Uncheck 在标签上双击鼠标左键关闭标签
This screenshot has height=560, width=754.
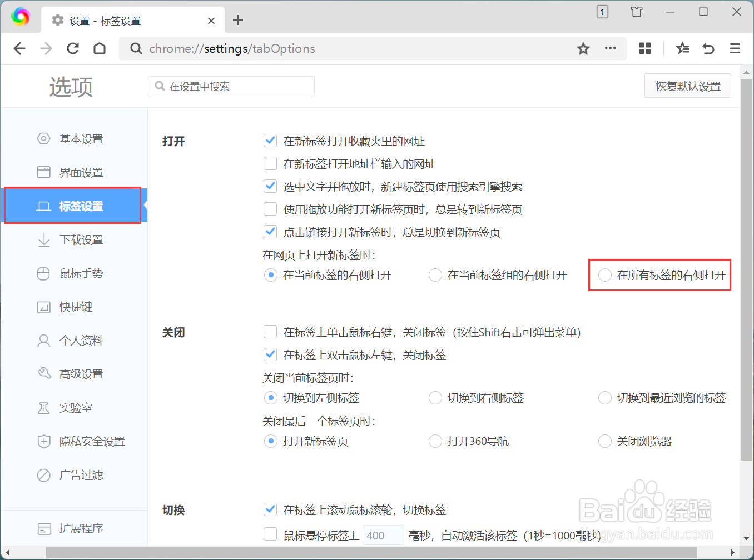[270, 354]
